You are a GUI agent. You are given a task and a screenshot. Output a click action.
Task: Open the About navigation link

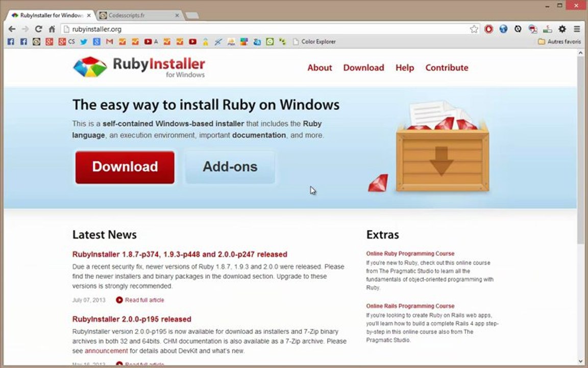[320, 67]
